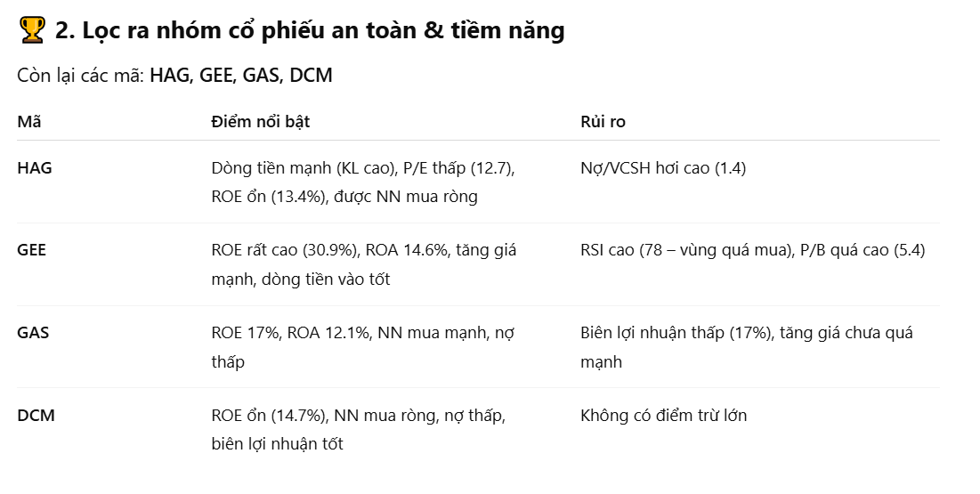Click GAS highlights "ROE 17%, ROA 12.1%"
The height and width of the screenshot is (494, 980).
click(x=291, y=333)
